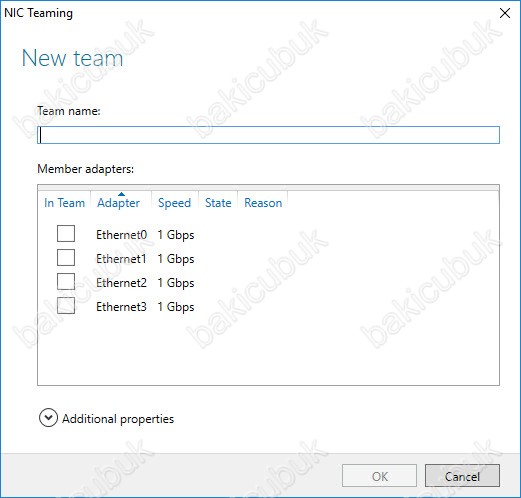Sort by the Adapter column header
This screenshot has width=521, height=498.
coord(119,203)
